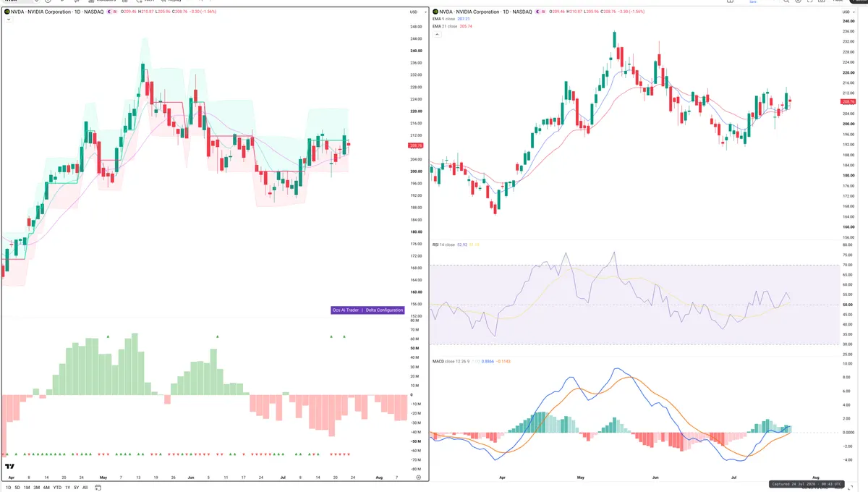Click the 8.00 label on the MACD axis

pyautogui.click(x=847, y=377)
